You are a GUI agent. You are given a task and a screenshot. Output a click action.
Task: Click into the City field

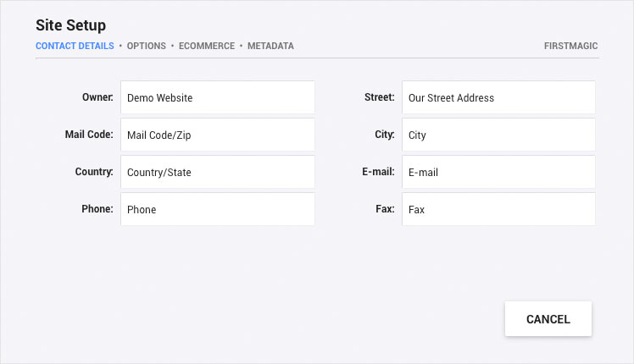coord(498,135)
